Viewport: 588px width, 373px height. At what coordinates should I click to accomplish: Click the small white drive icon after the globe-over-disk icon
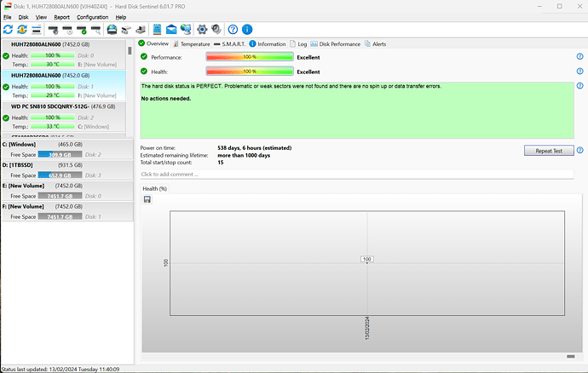(126, 30)
